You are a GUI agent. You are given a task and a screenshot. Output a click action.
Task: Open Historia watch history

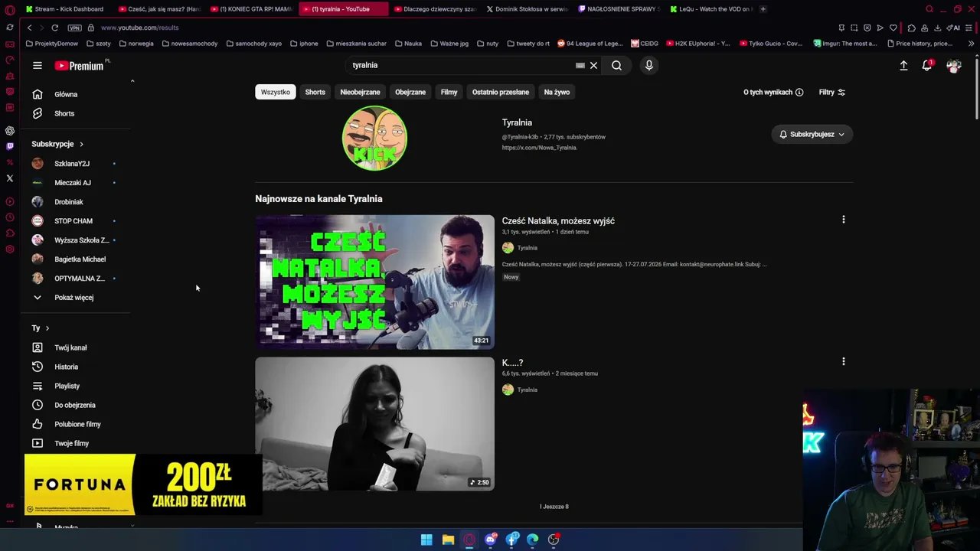(x=67, y=367)
